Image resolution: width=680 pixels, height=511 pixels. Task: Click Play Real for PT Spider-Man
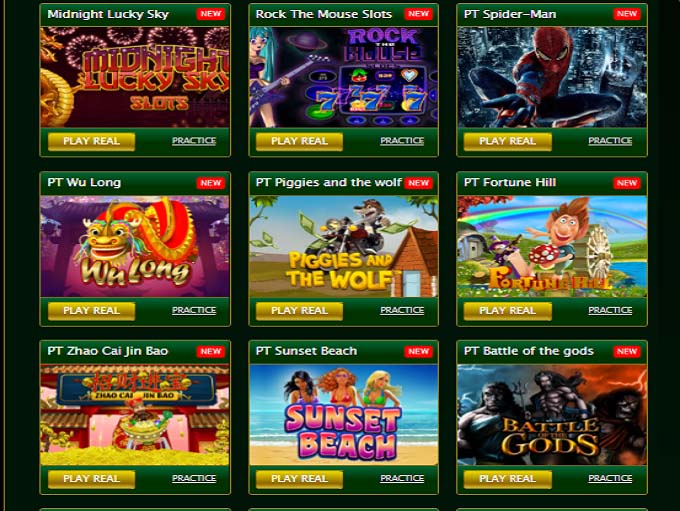(507, 141)
